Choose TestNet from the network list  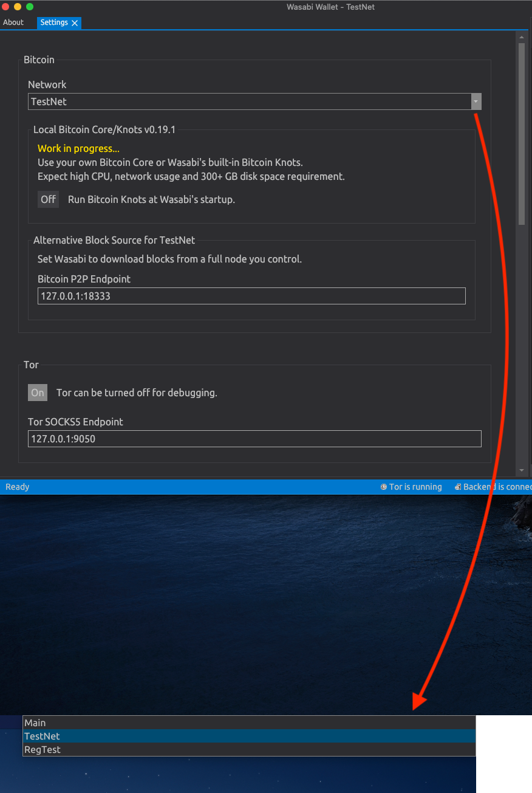pyautogui.click(x=249, y=736)
